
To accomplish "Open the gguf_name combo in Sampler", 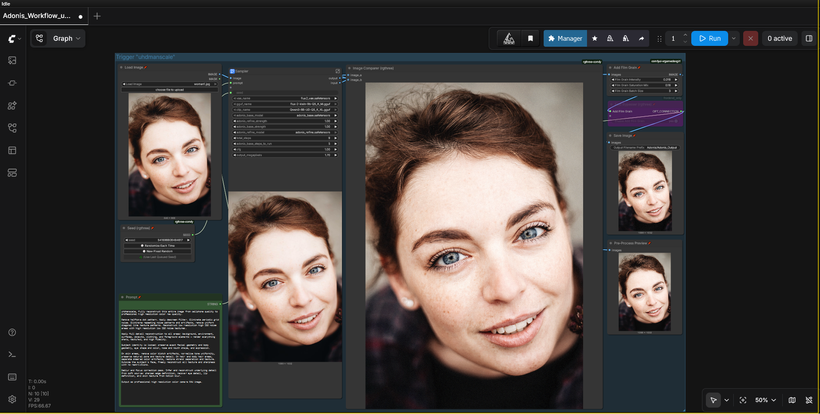I will point(285,104).
